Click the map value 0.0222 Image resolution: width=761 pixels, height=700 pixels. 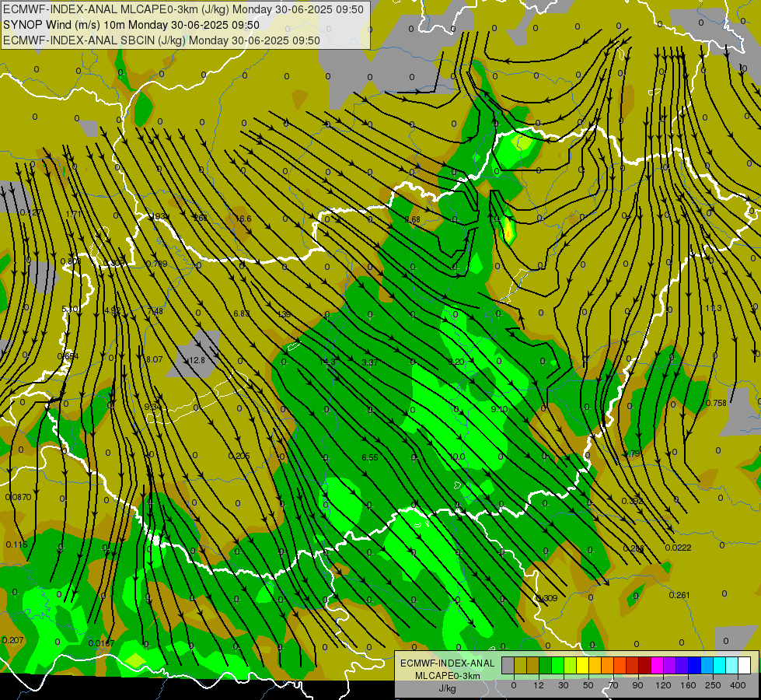tap(678, 548)
